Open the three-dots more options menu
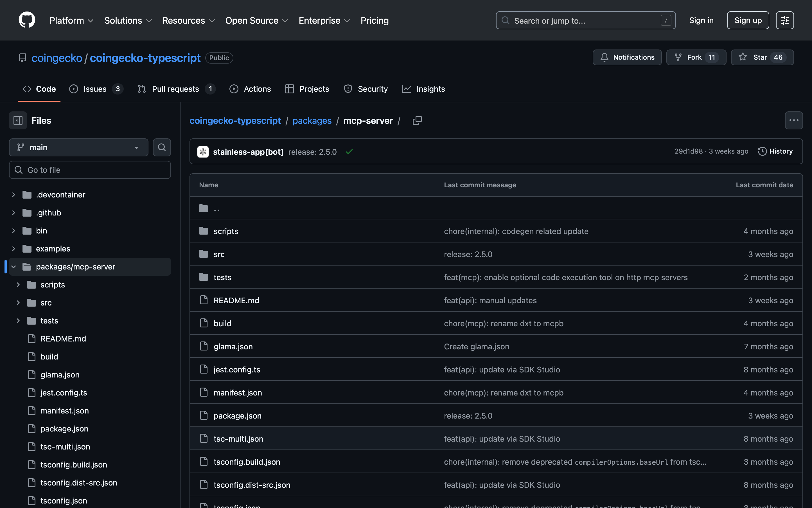Image resolution: width=812 pixels, height=508 pixels. point(793,120)
